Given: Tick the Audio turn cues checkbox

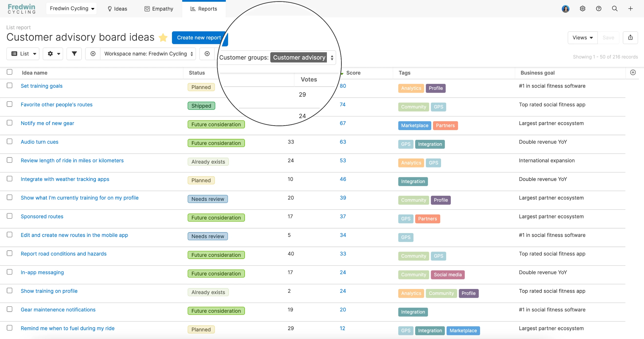Looking at the screenshot, I should tap(10, 141).
